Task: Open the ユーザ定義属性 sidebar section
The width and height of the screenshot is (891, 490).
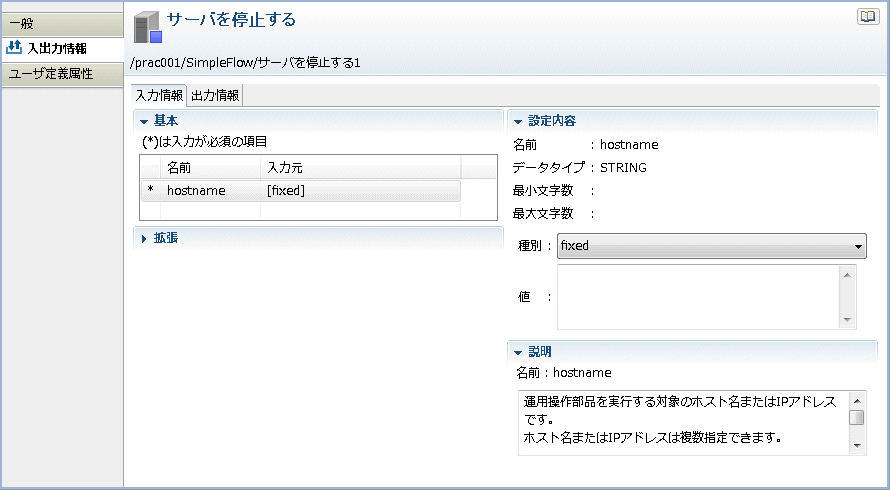Action: 63,74
